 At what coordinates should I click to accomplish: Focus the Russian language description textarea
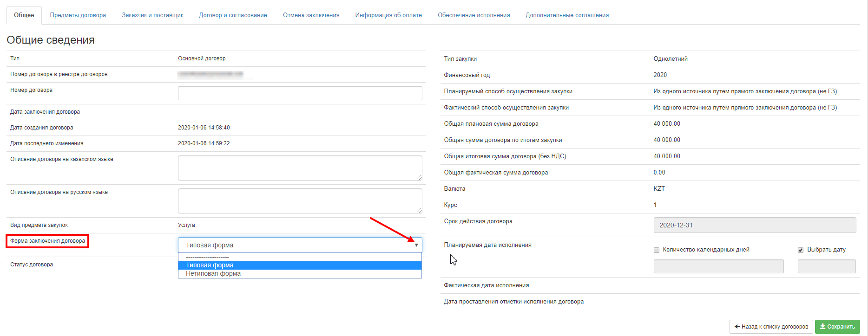click(x=300, y=201)
